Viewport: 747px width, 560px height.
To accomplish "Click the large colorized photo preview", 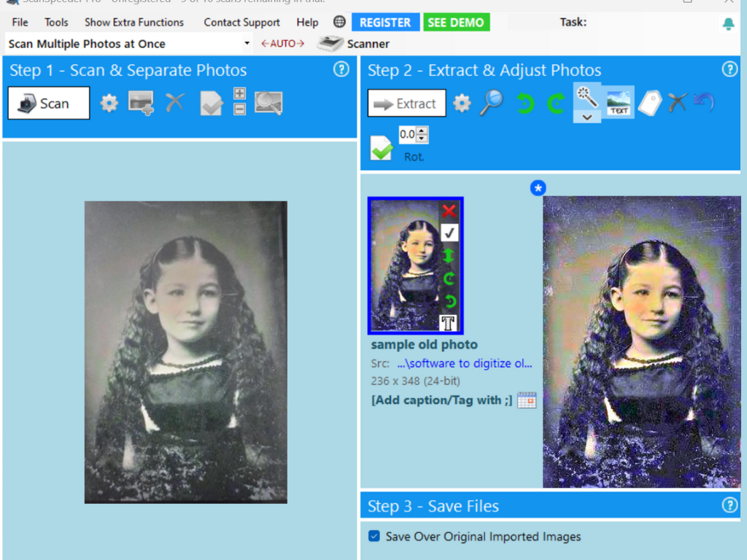I will pos(641,341).
